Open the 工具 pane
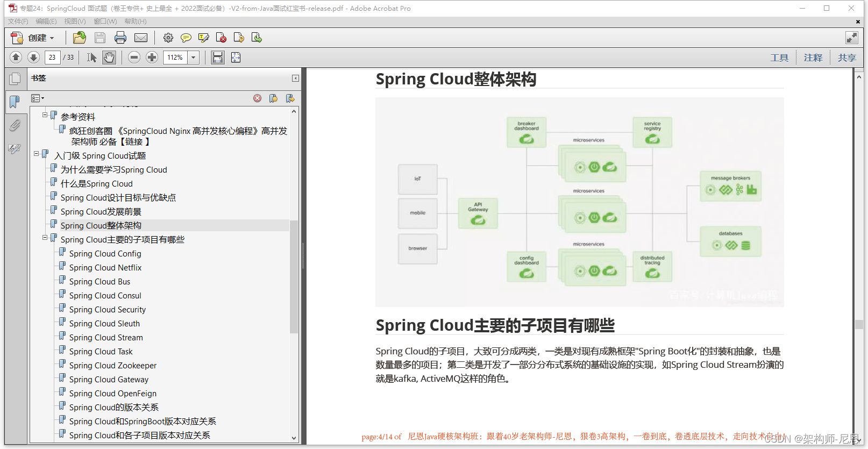Image resolution: width=868 pixels, height=449 pixels. click(779, 58)
